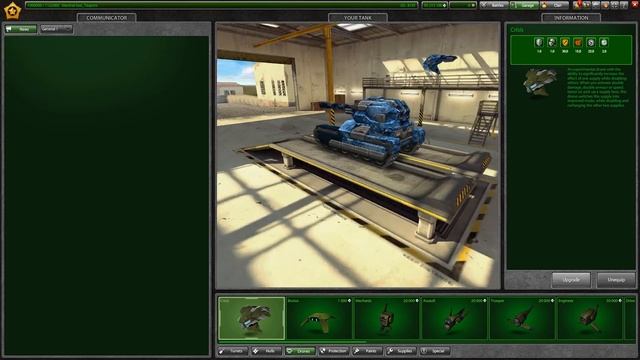Click the friends icon with red notification
640x360 pixels.
[577, 5]
